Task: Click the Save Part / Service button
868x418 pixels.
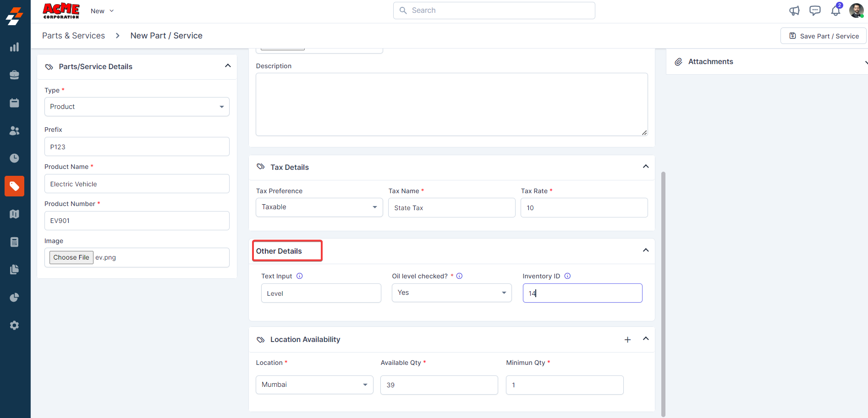Action: 824,36
